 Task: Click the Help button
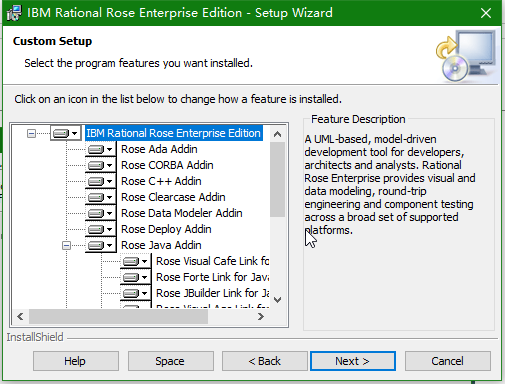[76, 361]
